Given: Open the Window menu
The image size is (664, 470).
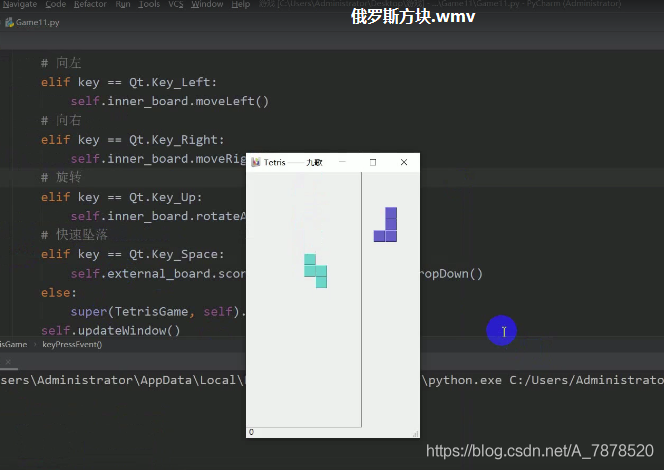Looking at the screenshot, I should pyautogui.click(x=207, y=4).
